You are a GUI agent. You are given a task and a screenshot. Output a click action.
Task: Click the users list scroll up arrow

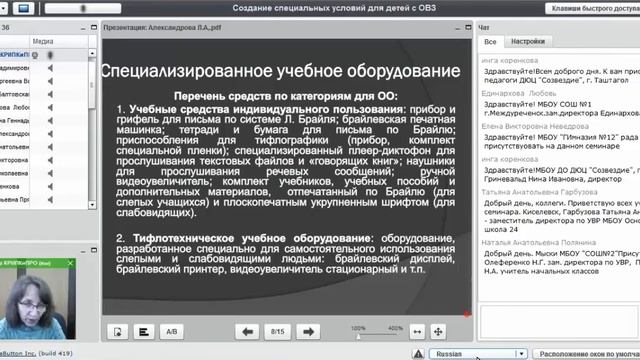coord(92,53)
